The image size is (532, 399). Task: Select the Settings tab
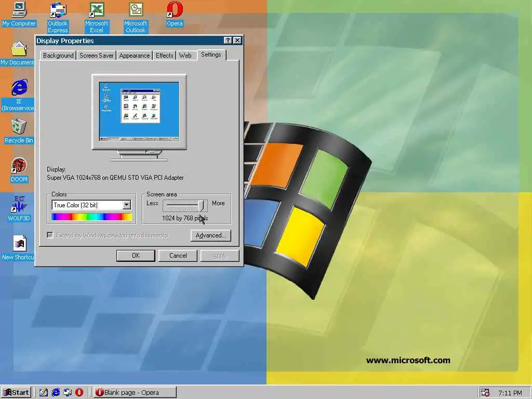pyautogui.click(x=211, y=55)
